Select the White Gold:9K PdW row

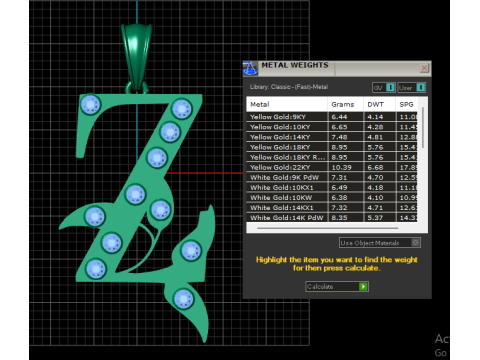332,177
